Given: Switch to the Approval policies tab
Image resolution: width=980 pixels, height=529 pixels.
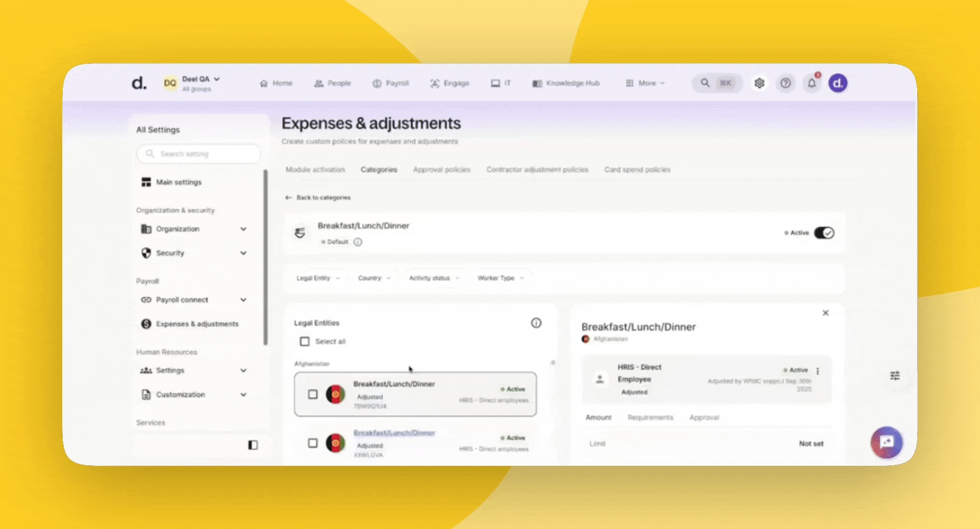Looking at the screenshot, I should (441, 169).
